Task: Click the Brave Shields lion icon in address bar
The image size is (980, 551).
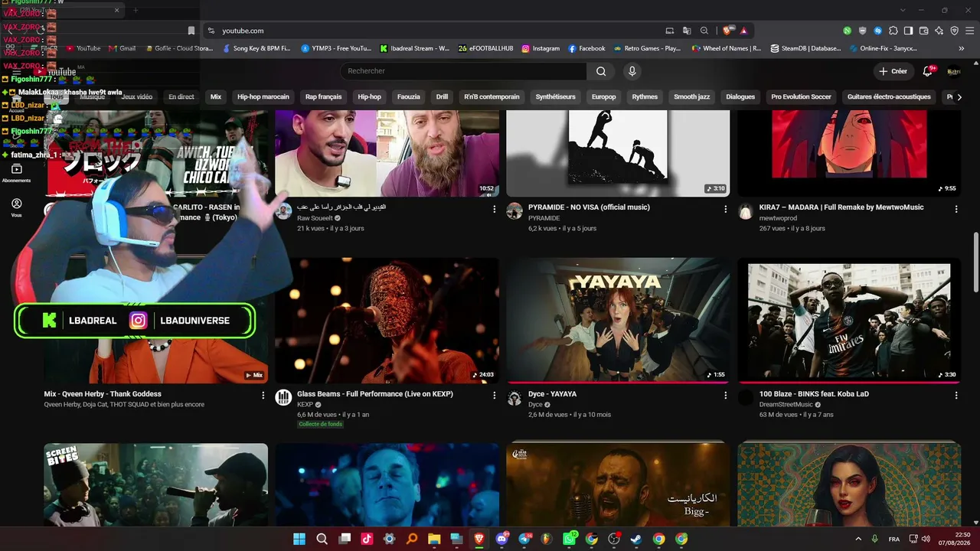Action: coord(727,31)
